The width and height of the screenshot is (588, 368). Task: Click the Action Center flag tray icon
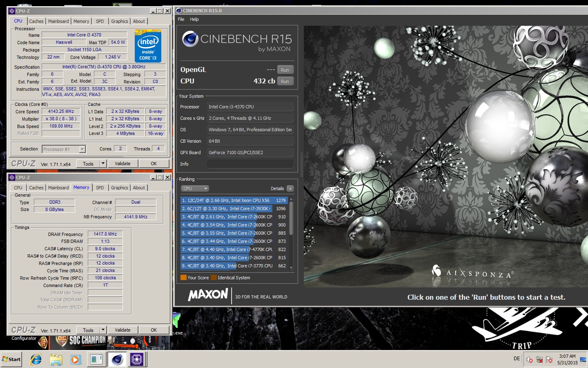pos(549,360)
